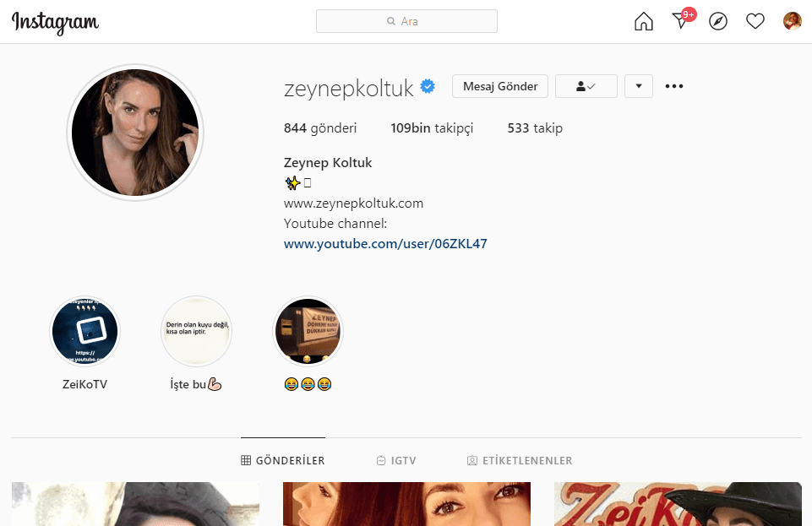Switch to the IGTV tab
The height and width of the screenshot is (526, 812).
396,460
